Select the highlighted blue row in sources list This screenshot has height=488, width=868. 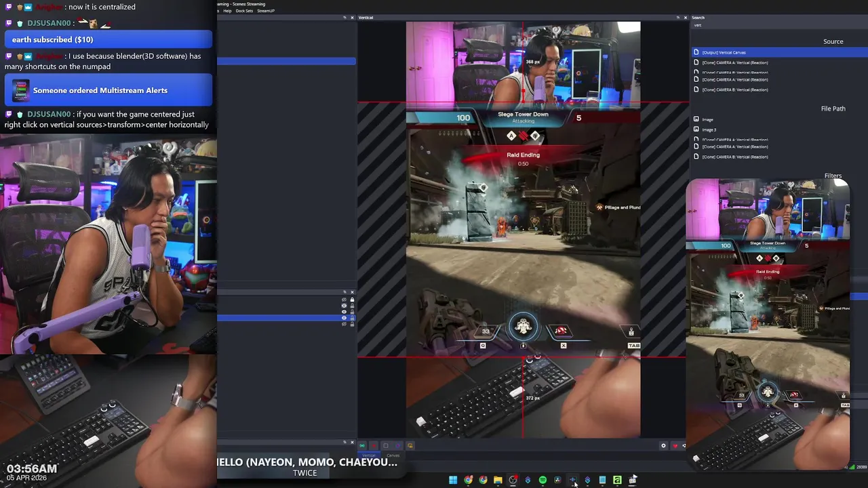(x=286, y=318)
